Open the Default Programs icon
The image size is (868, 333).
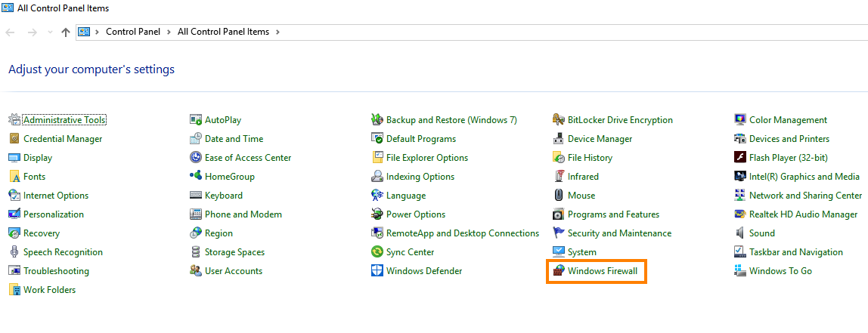377,139
